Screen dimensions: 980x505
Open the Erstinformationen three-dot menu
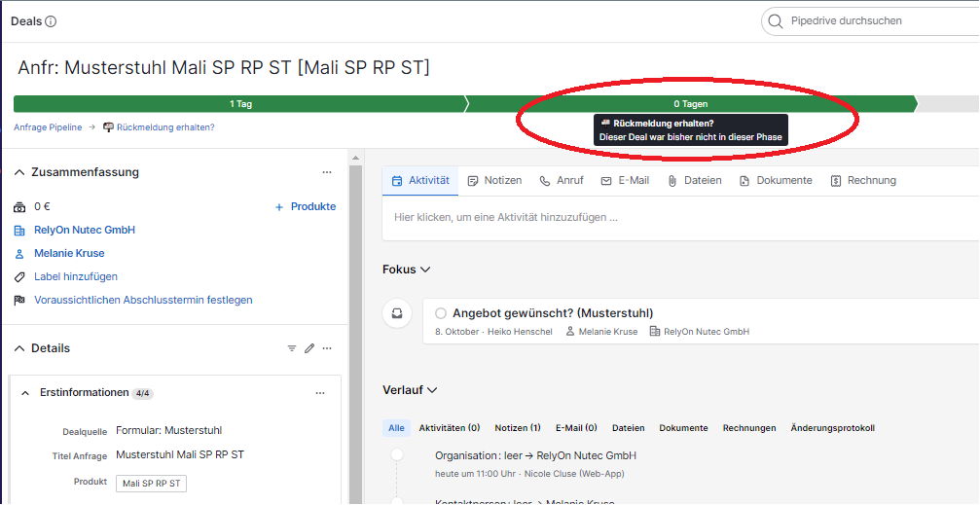coord(319,393)
